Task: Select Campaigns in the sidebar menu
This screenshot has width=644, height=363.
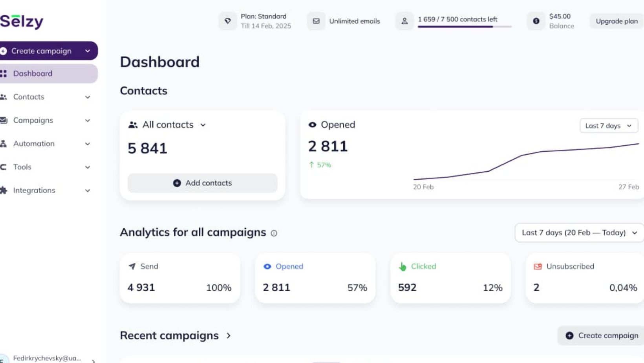Action: coord(33,120)
